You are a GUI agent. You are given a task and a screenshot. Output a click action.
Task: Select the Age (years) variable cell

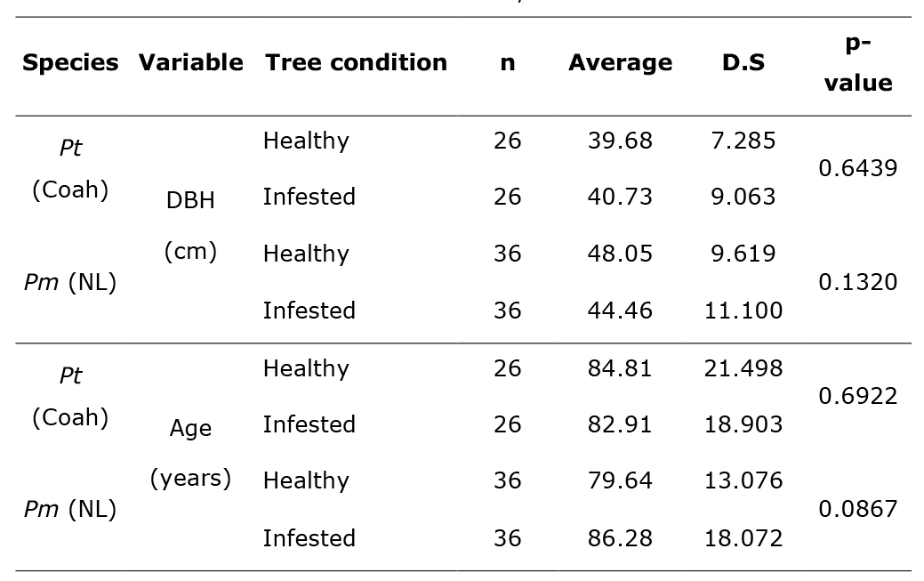click(190, 454)
